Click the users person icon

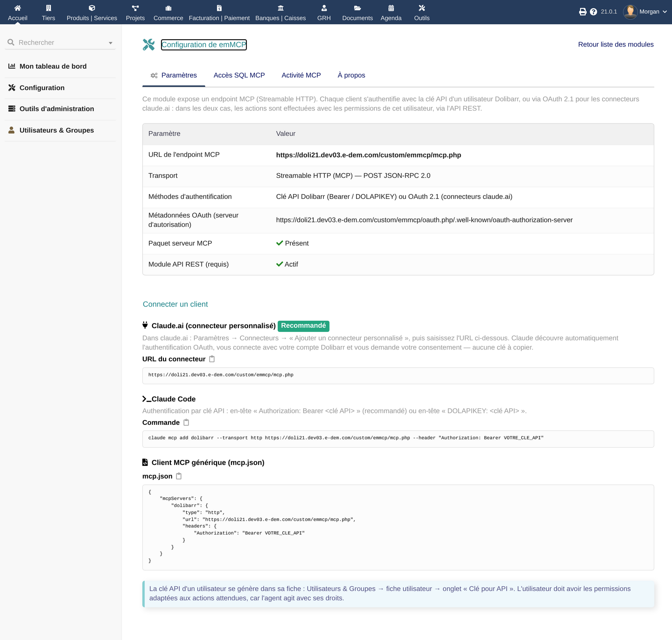click(x=12, y=130)
